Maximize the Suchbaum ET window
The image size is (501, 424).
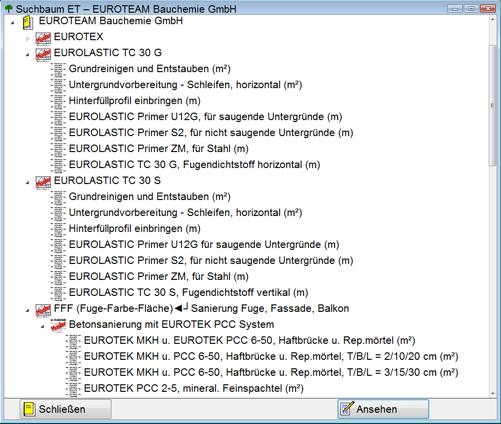click(471, 9)
